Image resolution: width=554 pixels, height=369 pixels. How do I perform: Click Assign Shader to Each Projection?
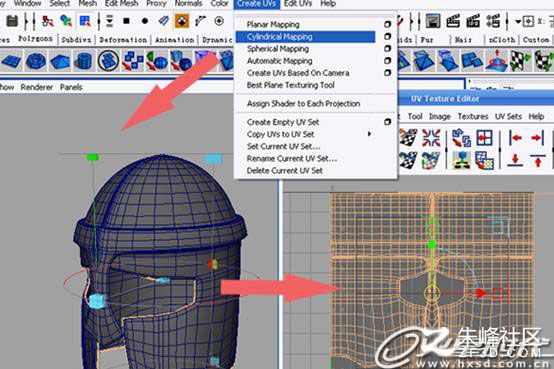pos(303,104)
